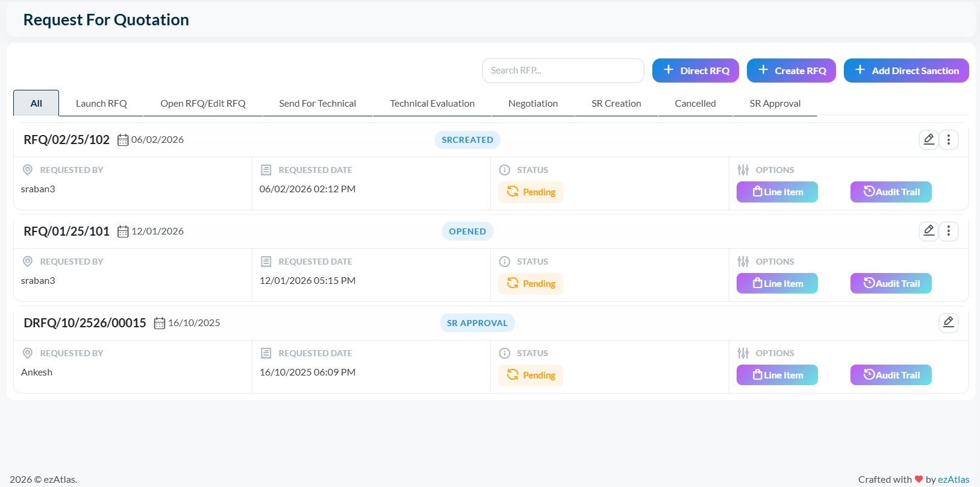View Audit Trail for RFQ/01/25/101
The height and width of the screenshot is (487, 980).
pyautogui.click(x=891, y=284)
